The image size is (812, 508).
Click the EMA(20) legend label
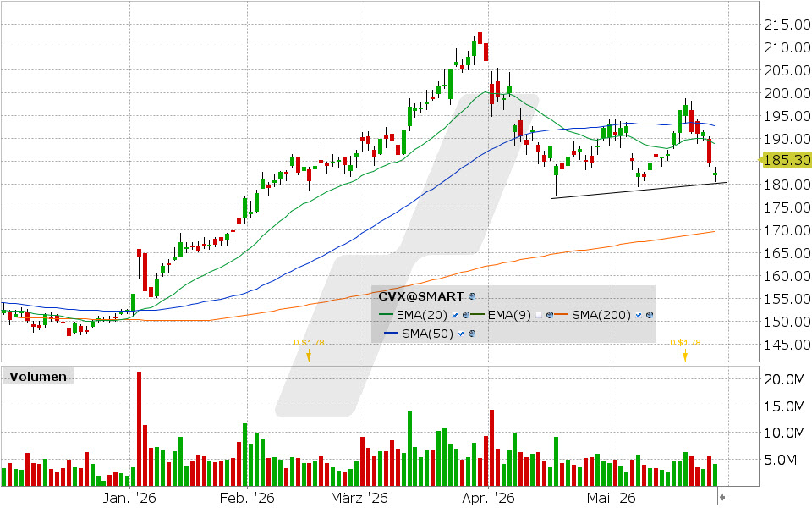click(424, 315)
